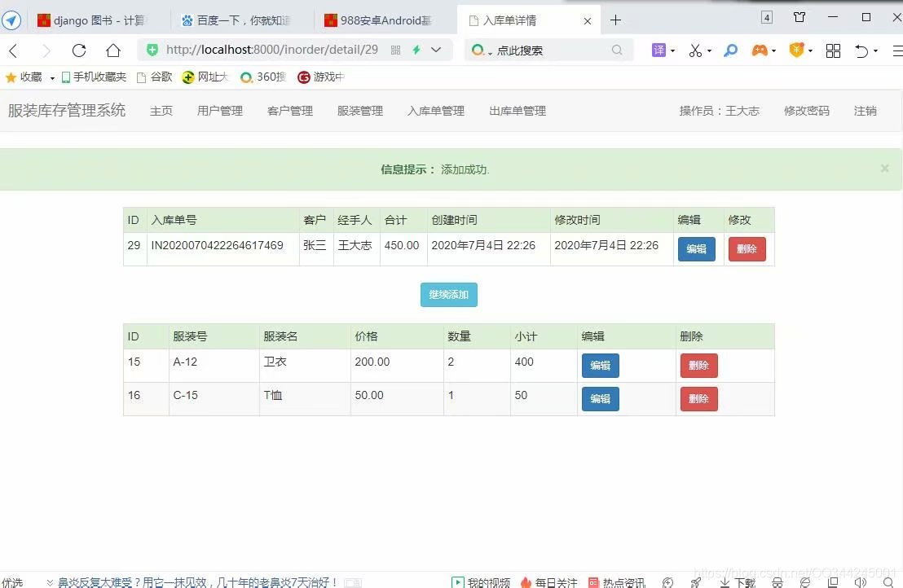Open the app grid launcher icon
This screenshot has height=588, width=903.
click(x=833, y=50)
